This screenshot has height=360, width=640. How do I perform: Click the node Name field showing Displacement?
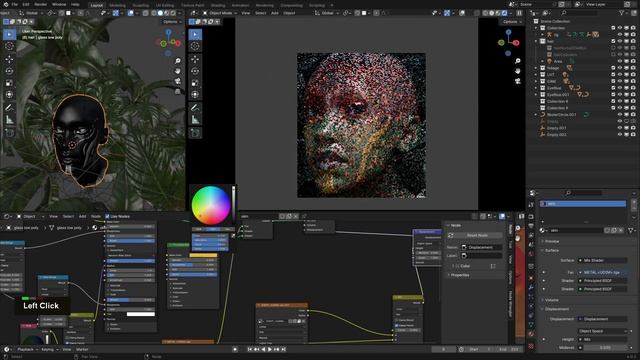[481, 247]
